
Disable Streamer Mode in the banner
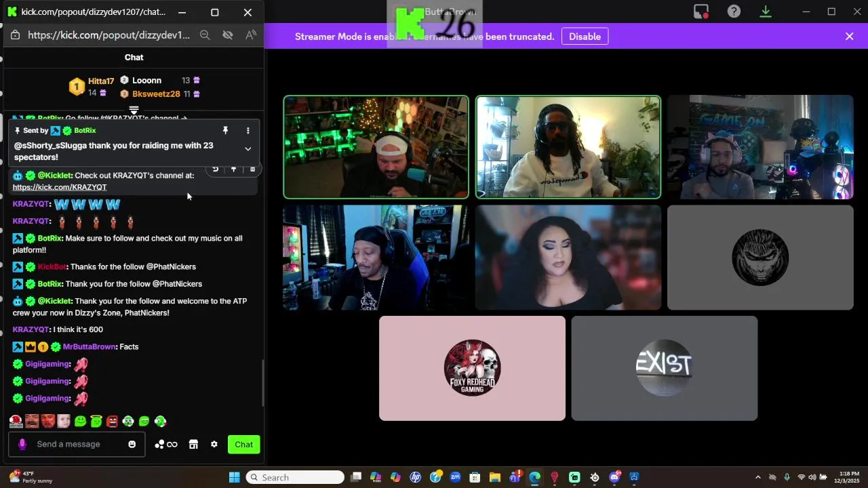pos(585,37)
